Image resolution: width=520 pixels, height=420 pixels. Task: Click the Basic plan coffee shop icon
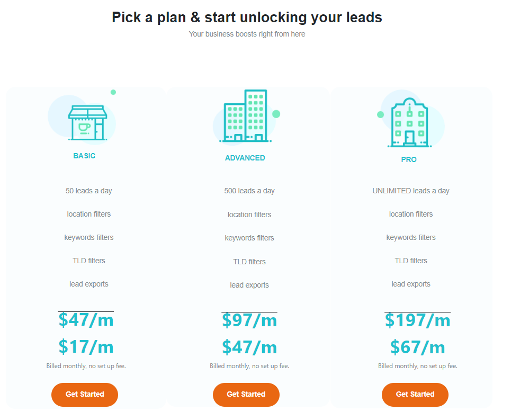(87, 123)
